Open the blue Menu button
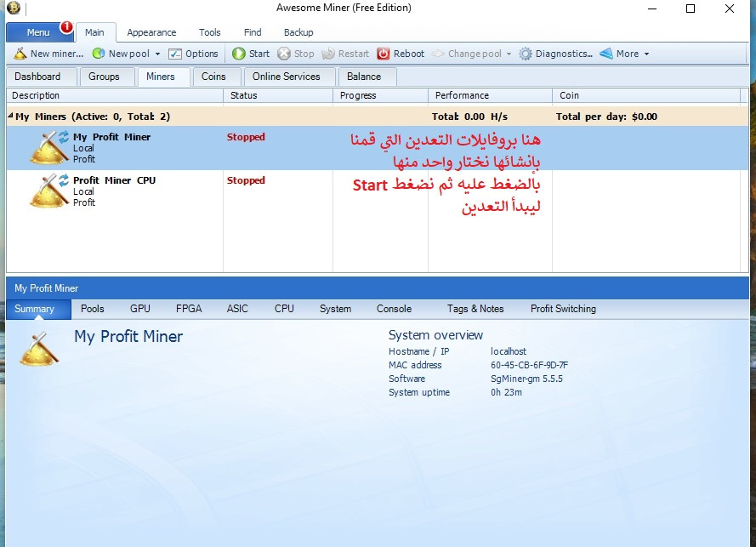 pos(38,32)
